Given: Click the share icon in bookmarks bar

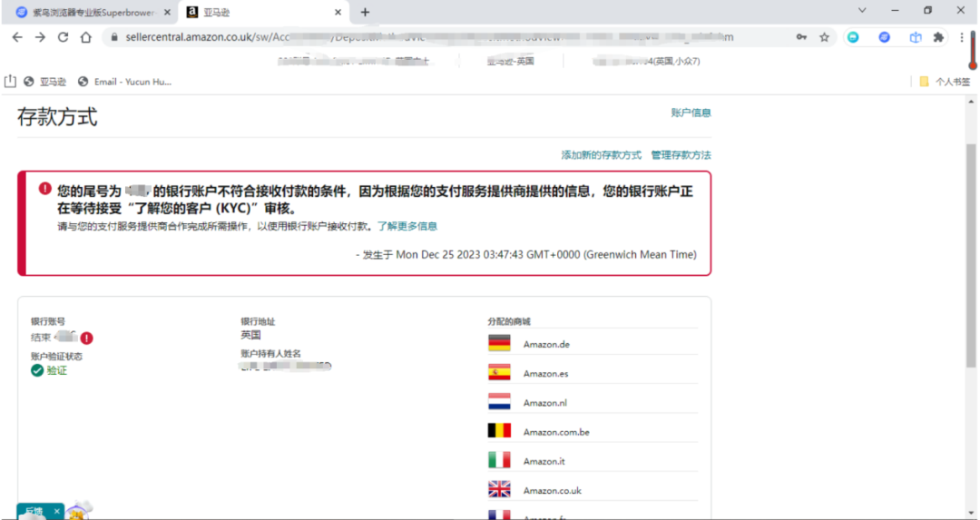Looking at the screenshot, I should (10, 82).
